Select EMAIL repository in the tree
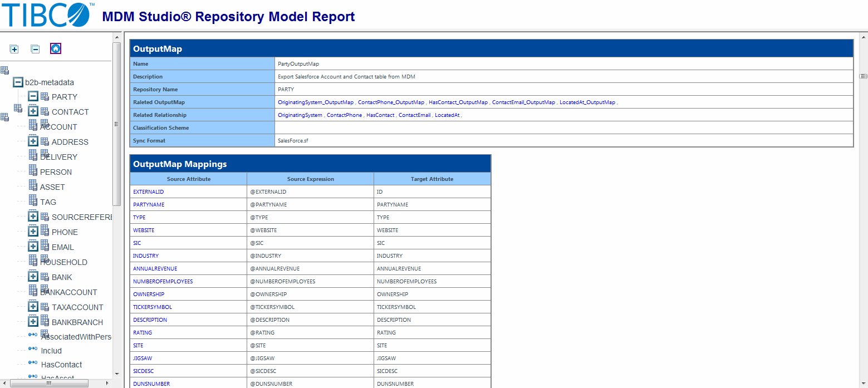This screenshot has height=388, width=868. [63, 247]
